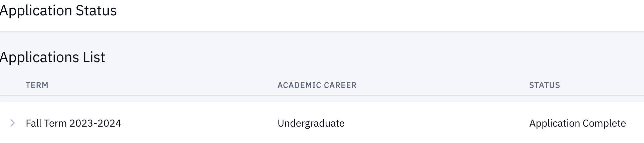Image resolution: width=644 pixels, height=143 pixels.
Task: Expand the Fall Term 2023-2024 row chevron
Action: pos(13,123)
